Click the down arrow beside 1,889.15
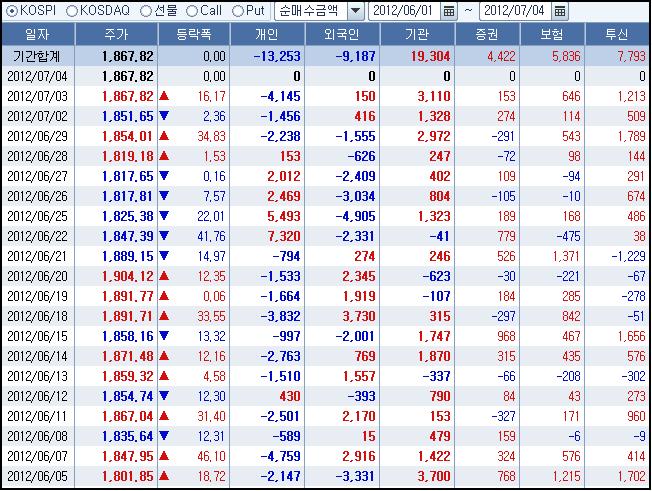This screenshot has width=652, height=491. (x=164, y=255)
